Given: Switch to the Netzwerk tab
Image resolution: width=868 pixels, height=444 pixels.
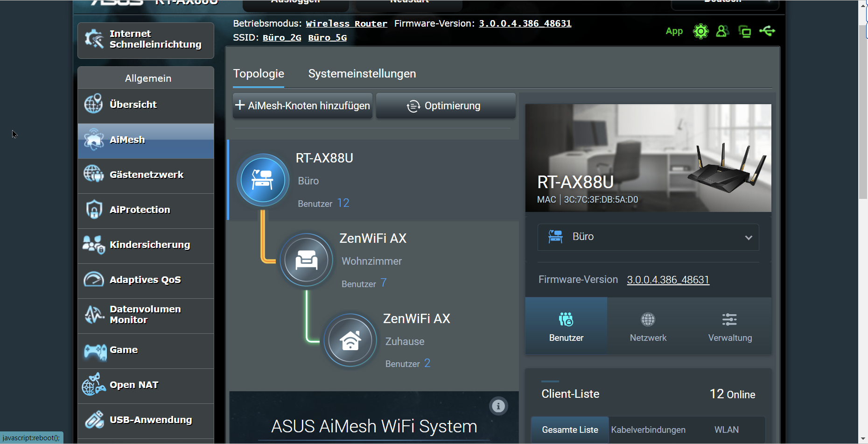Looking at the screenshot, I should click(648, 326).
